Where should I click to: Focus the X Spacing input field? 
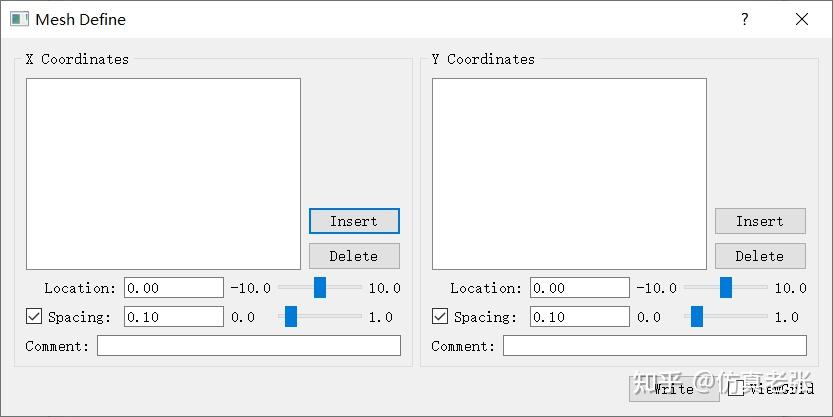(x=174, y=317)
